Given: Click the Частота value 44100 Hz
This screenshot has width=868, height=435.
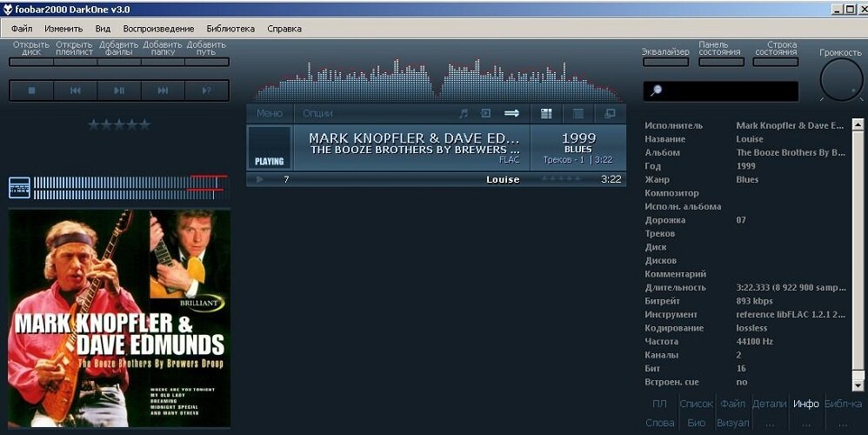Looking at the screenshot, I should pyautogui.click(x=755, y=341).
